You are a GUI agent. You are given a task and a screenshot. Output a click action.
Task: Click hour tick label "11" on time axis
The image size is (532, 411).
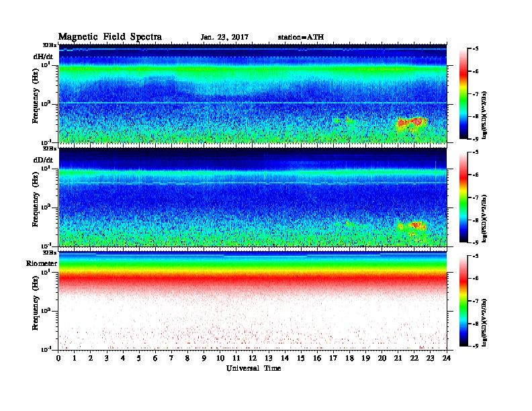pyautogui.click(x=236, y=359)
